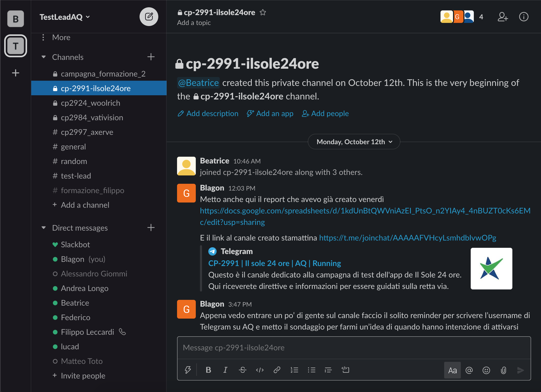Open the t.me joinchat link
The width and height of the screenshot is (541, 392).
pos(408,238)
